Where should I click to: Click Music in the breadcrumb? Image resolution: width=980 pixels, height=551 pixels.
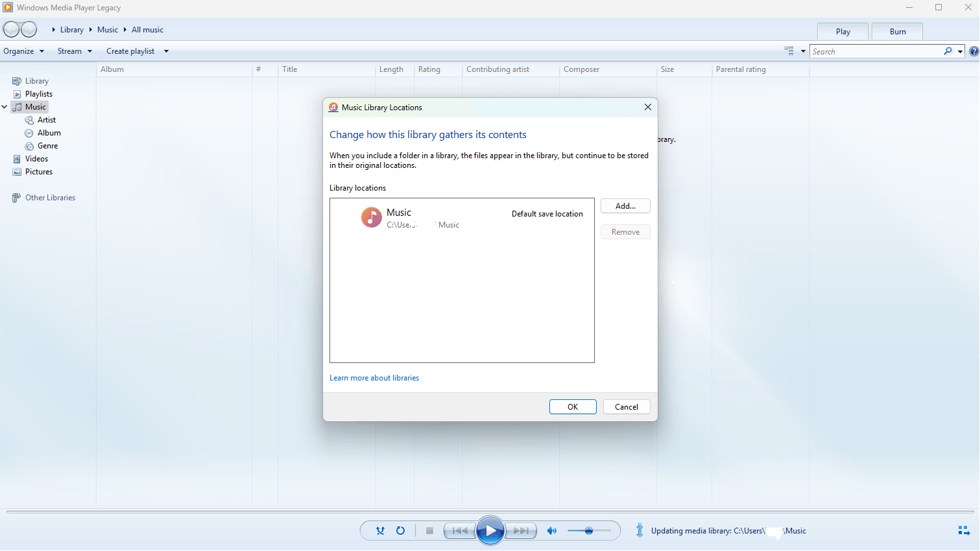tap(108, 30)
